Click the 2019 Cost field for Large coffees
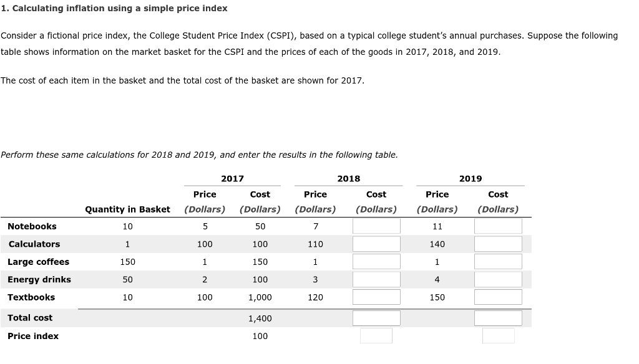Screen dimensions: 639x364 click(497, 261)
